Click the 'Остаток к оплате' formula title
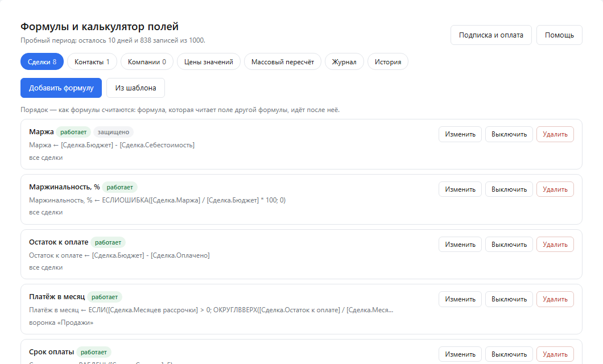The height and width of the screenshot is (364, 603). tap(59, 242)
